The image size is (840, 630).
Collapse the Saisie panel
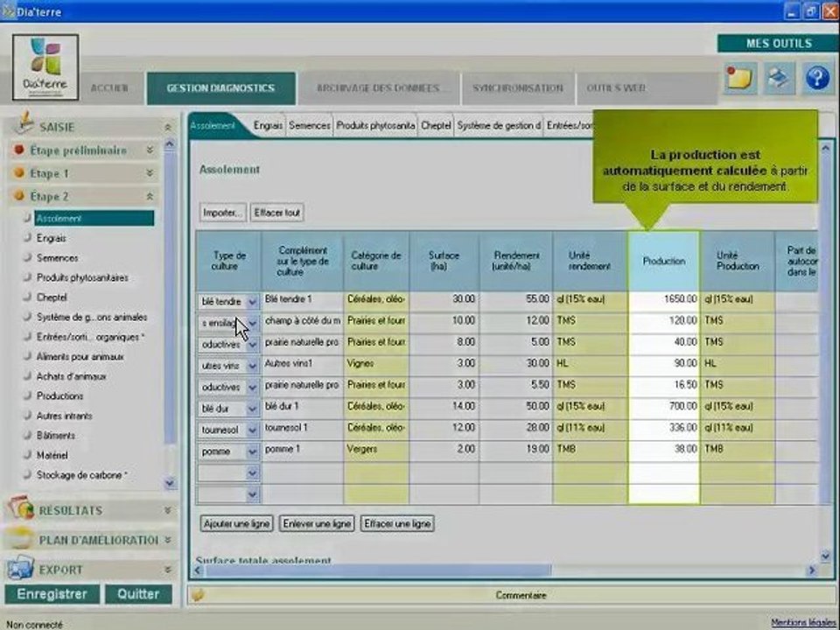pos(168,128)
